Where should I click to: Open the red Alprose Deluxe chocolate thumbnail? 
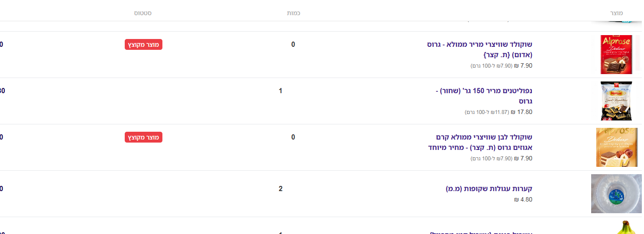tap(616, 55)
